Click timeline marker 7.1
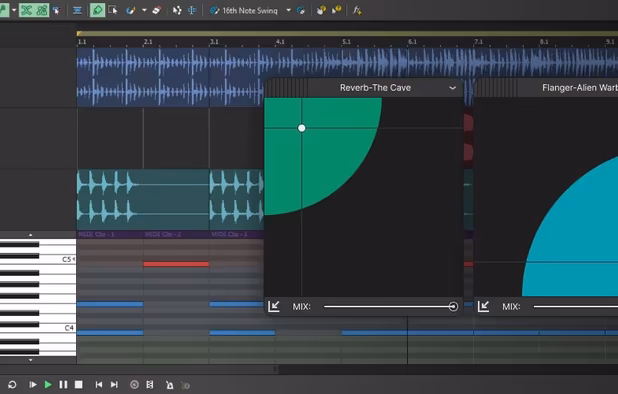 (478, 42)
